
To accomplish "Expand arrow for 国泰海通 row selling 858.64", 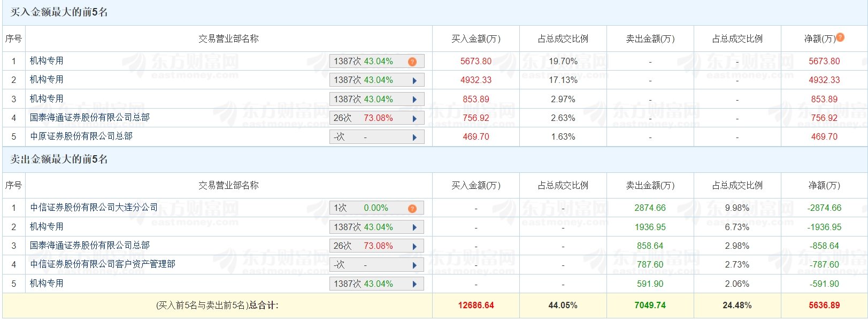I will 414,246.
